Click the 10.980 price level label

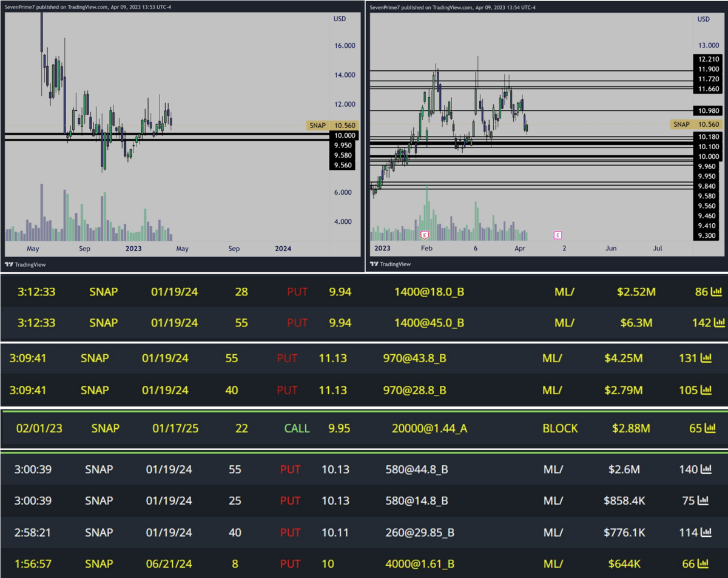tap(709, 110)
